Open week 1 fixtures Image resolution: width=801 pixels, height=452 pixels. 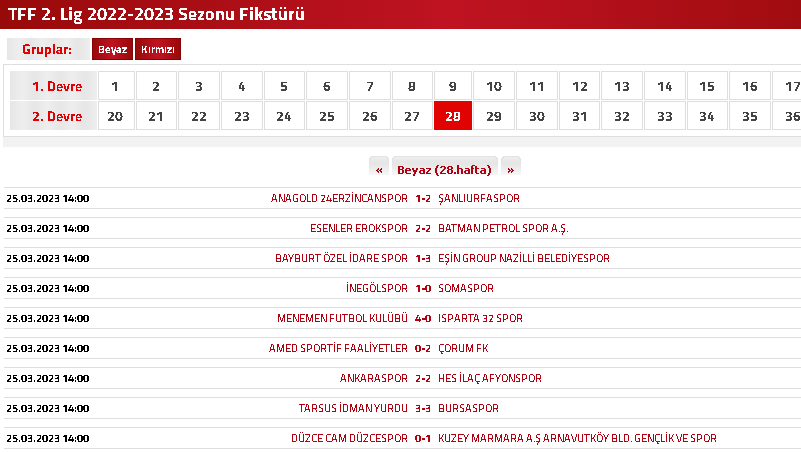click(116, 86)
